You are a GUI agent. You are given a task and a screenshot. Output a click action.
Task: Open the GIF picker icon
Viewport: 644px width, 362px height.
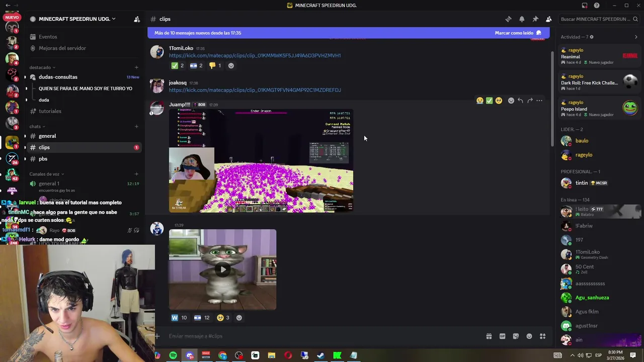(502, 336)
